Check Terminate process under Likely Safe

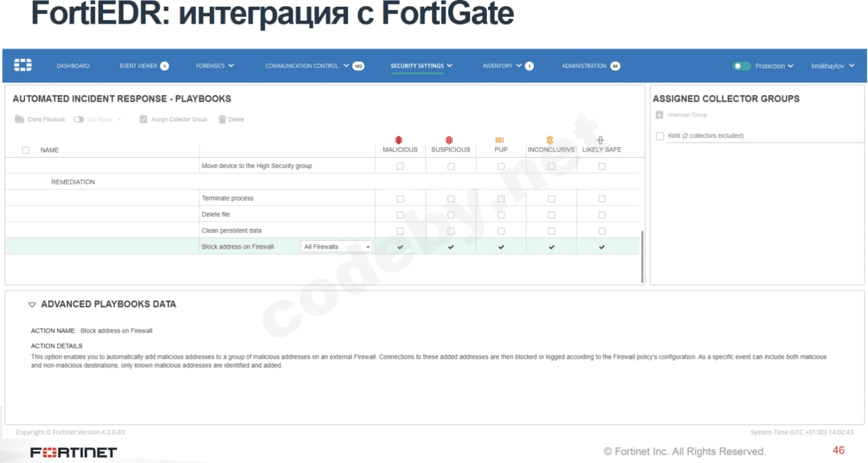tap(601, 199)
